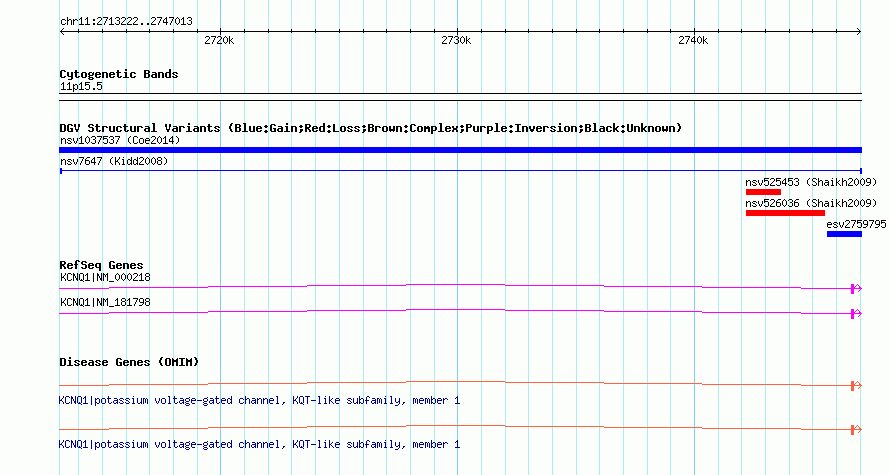Click the Cytogenetic Bands track title
The image size is (890, 475).
119,74
